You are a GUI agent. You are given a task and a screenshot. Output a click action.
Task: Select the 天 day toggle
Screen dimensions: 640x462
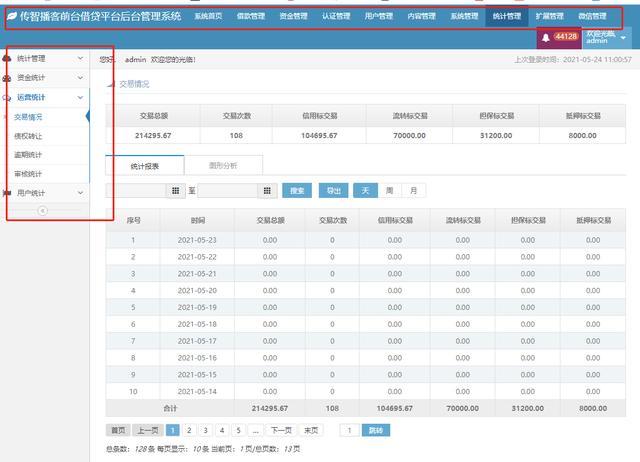[365, 191]
